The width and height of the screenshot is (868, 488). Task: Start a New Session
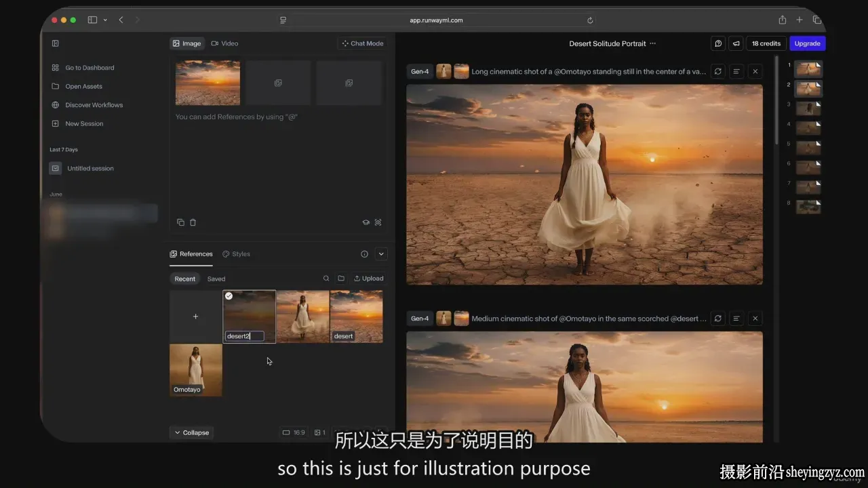pyautogui.click(x=77, y=123)
